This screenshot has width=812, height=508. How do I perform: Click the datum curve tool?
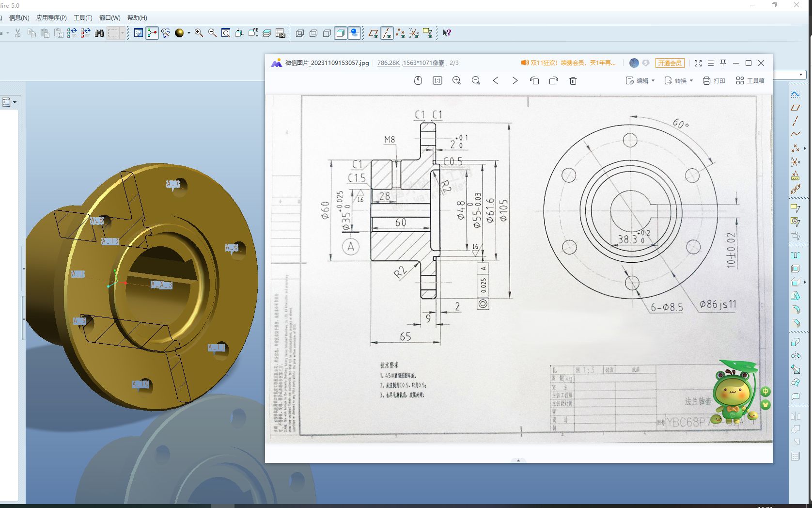point(795,134)
